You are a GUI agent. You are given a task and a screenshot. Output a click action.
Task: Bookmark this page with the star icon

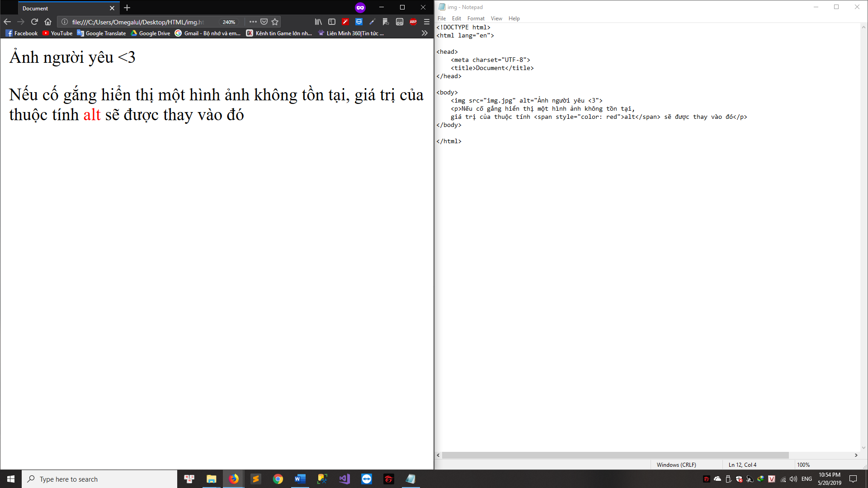(x=275, y=22)
